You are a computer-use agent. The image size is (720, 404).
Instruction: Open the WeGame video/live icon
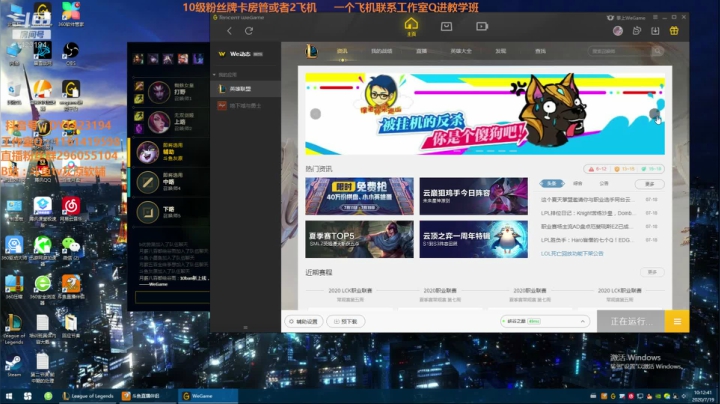click(x=482, y=27)
